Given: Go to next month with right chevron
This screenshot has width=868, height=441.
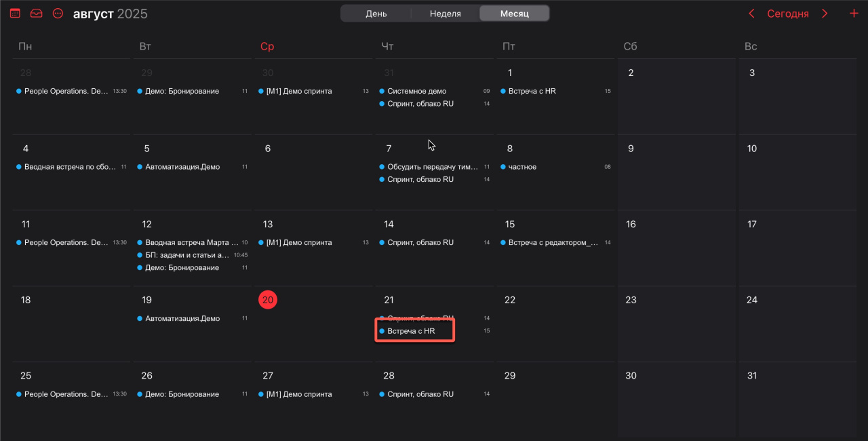Looking at the screenshot, I should [x=825, y=14].
